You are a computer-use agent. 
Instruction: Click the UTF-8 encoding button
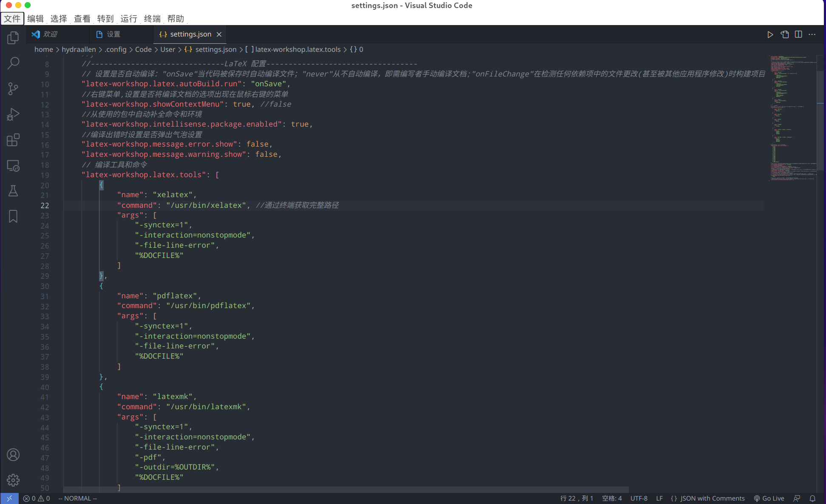coord(639,498)
